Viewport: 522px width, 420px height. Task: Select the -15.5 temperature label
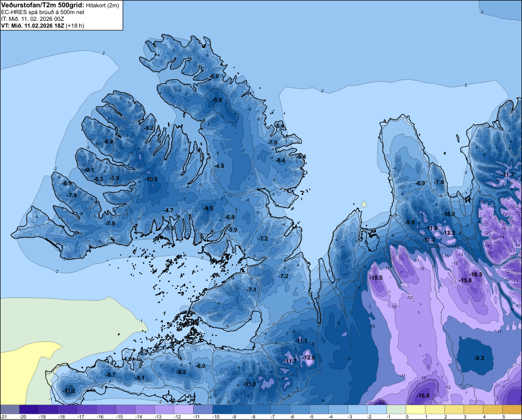coord(376,278)
